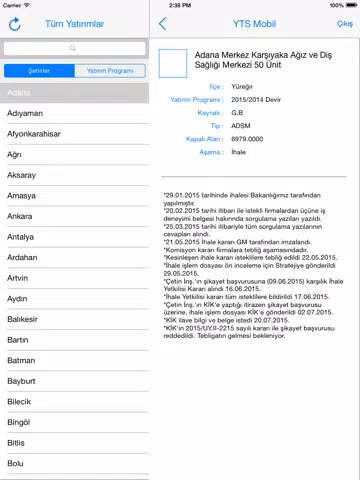Image resolution: width=360 pixels, height=480 pixels.
Task: Open the empty project image thumbnail
Action: 173,63
